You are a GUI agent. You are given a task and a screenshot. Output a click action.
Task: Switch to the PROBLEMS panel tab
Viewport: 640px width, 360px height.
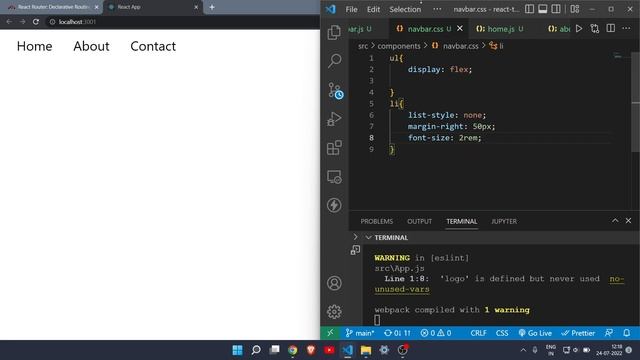pos(376,221)
